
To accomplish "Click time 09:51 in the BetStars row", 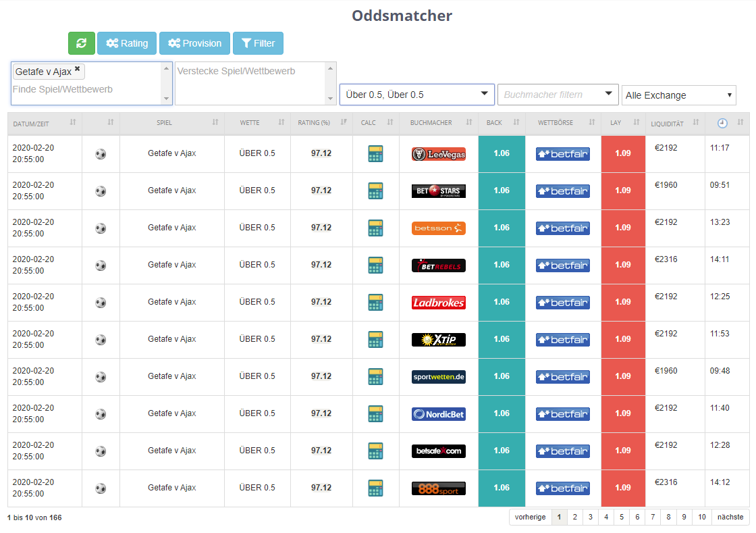I will click(x=720, y=185).
